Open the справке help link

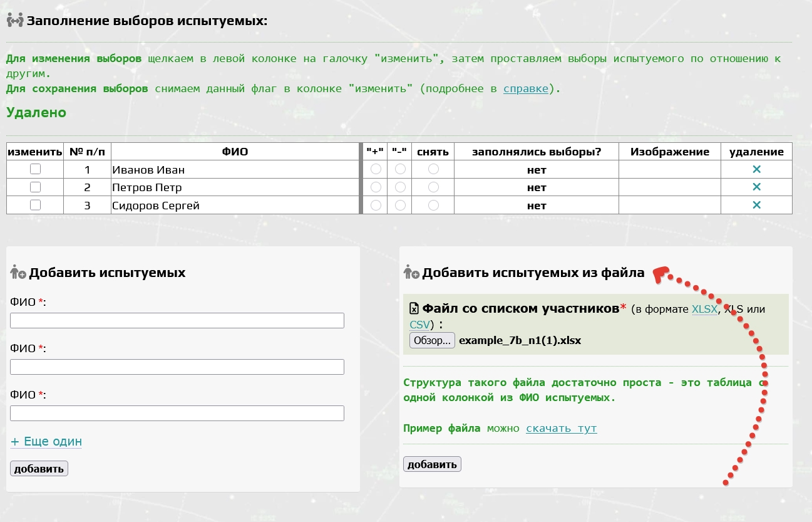[x=526, y=88]
